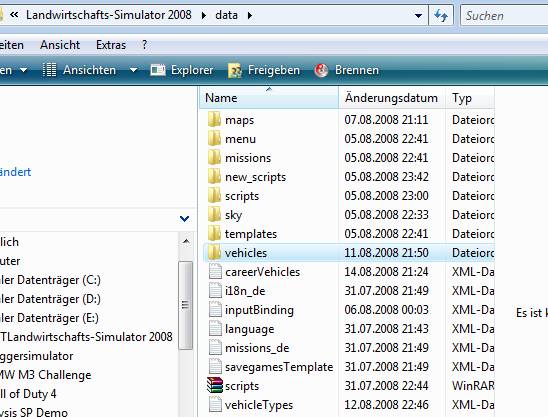Open the dropdown arrow left of Ansichten

pyautogui.click(x=23, y=70)
